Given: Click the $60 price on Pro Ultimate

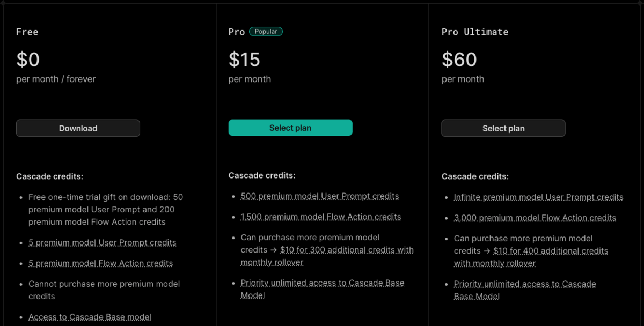Looking at the screenshot, I should click(459, 59).
